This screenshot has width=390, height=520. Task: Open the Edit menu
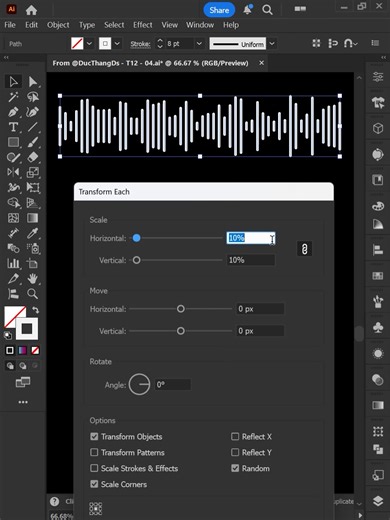(31, 25)
